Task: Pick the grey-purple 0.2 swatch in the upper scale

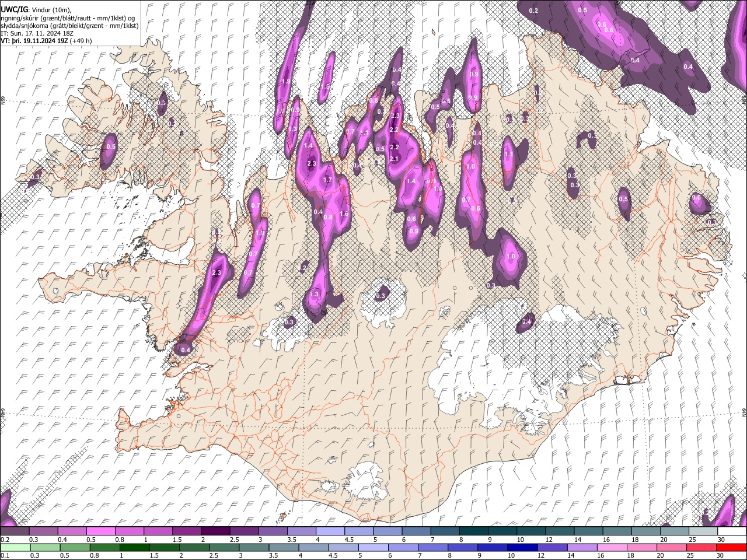Action: click(15, 531)
